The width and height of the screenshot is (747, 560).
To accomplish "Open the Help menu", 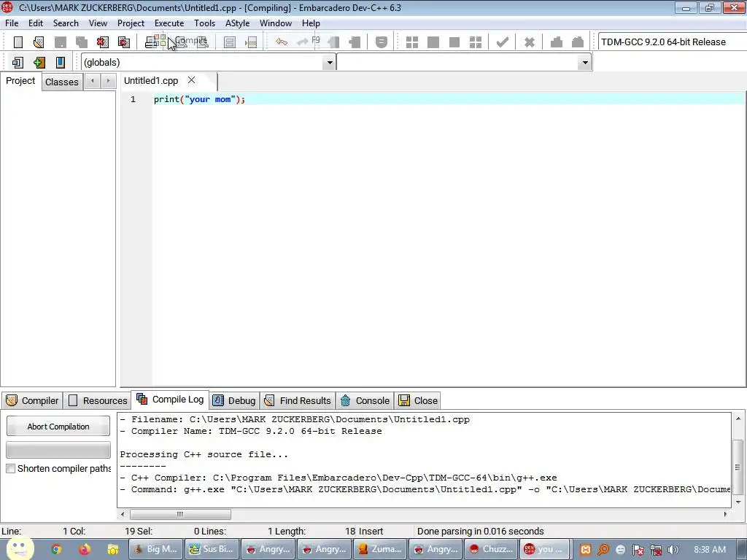I will pos(311,23).
